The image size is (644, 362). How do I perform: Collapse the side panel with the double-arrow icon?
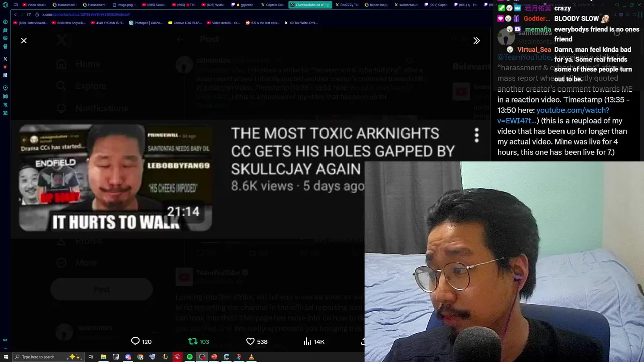click(x=476, y=40)
